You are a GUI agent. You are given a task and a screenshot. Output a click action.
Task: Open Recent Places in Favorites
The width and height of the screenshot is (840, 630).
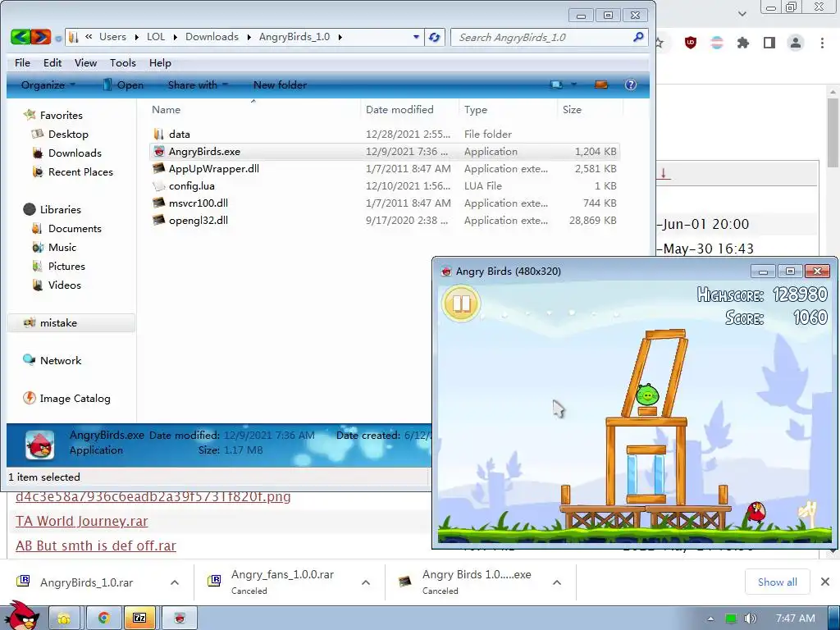(x=80, y=172)
